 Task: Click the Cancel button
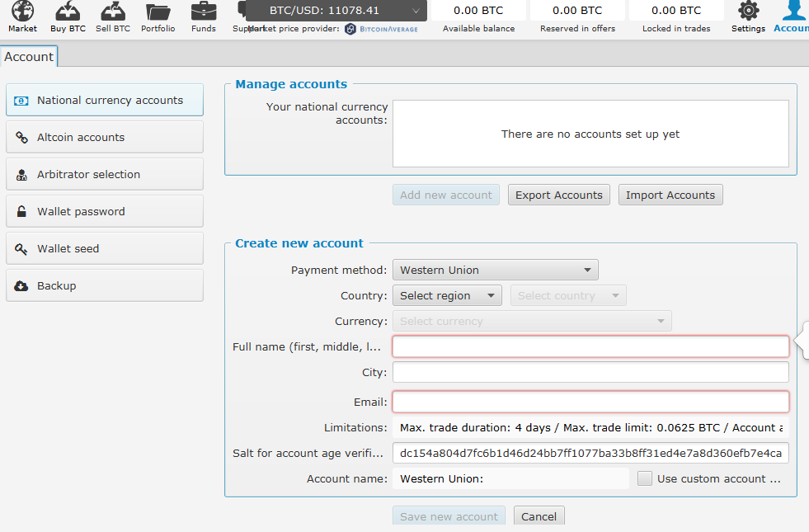pos(539,516)
